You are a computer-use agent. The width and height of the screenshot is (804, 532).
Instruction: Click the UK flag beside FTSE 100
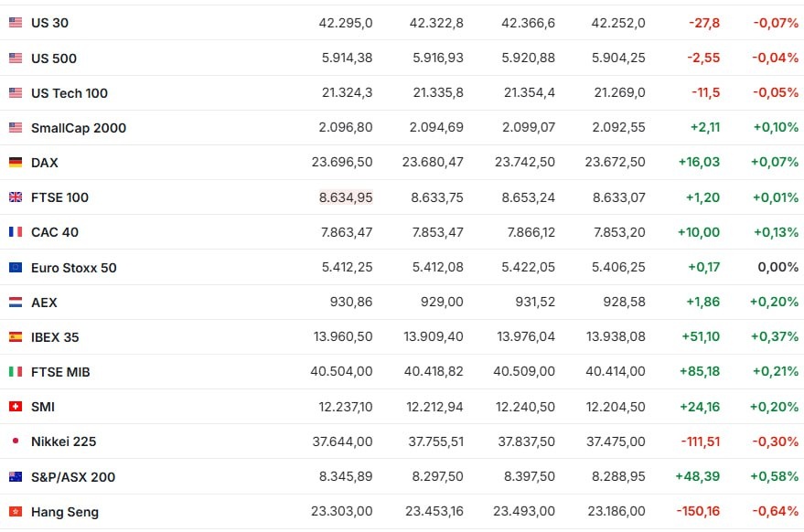16,197
